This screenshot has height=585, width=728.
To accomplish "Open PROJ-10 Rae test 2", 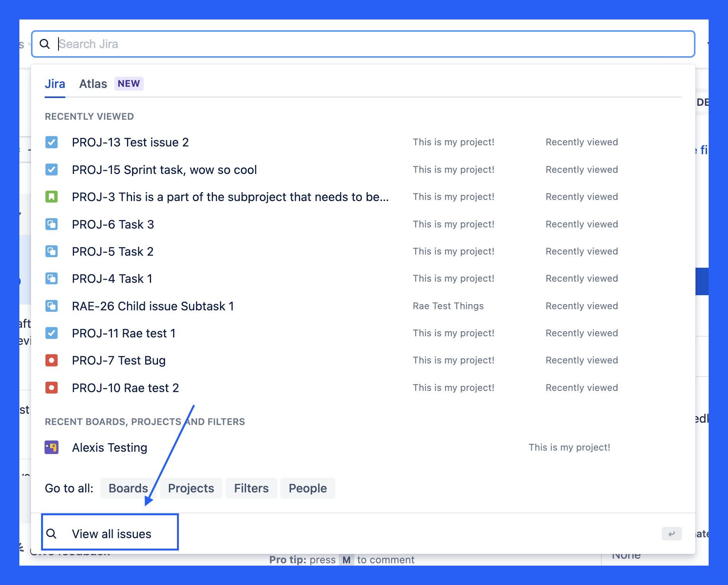I will 125,388.
